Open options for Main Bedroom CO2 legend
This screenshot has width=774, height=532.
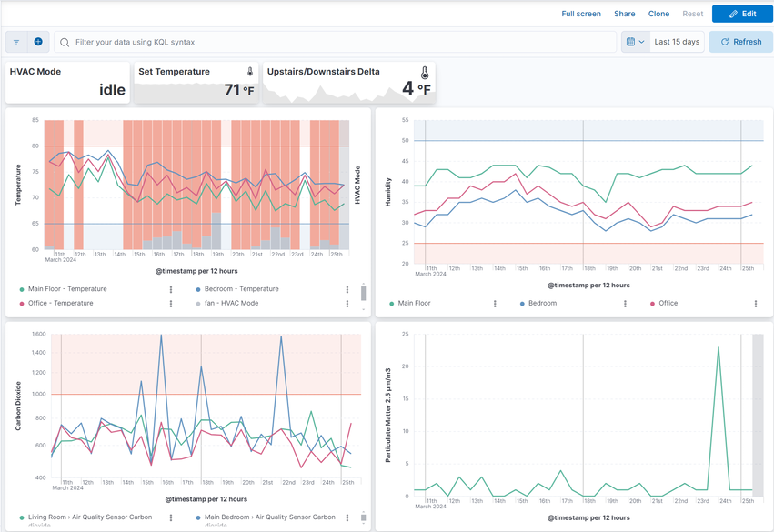(x=347, y=517)
